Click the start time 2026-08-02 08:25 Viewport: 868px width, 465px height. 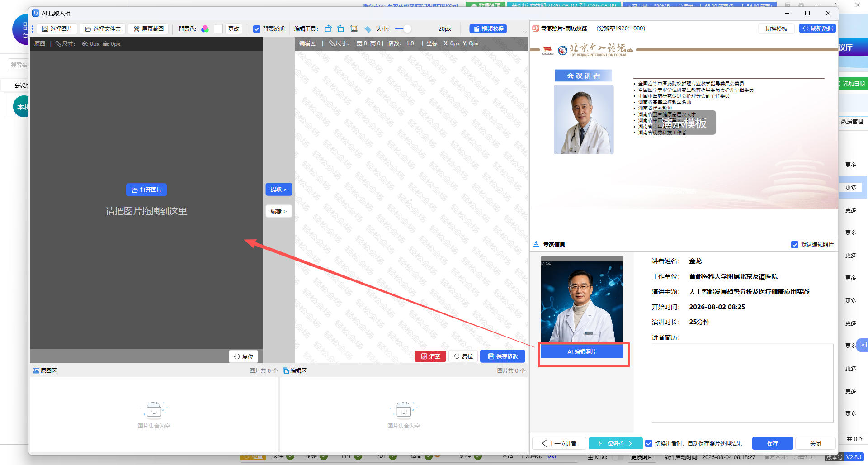coord(717,307)
